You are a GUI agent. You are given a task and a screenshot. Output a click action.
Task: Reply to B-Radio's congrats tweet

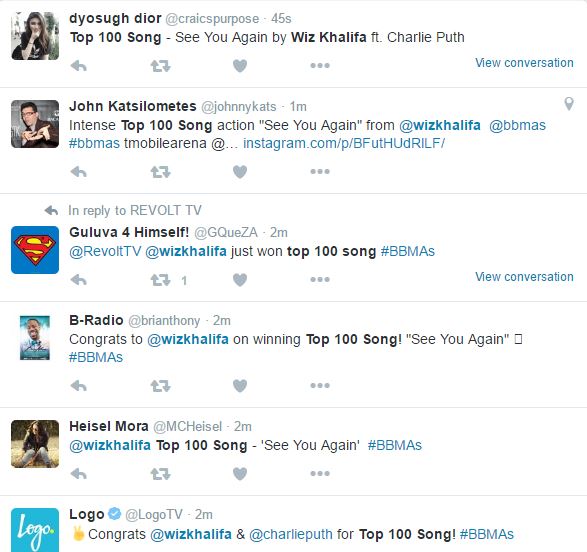coord(79,385)
